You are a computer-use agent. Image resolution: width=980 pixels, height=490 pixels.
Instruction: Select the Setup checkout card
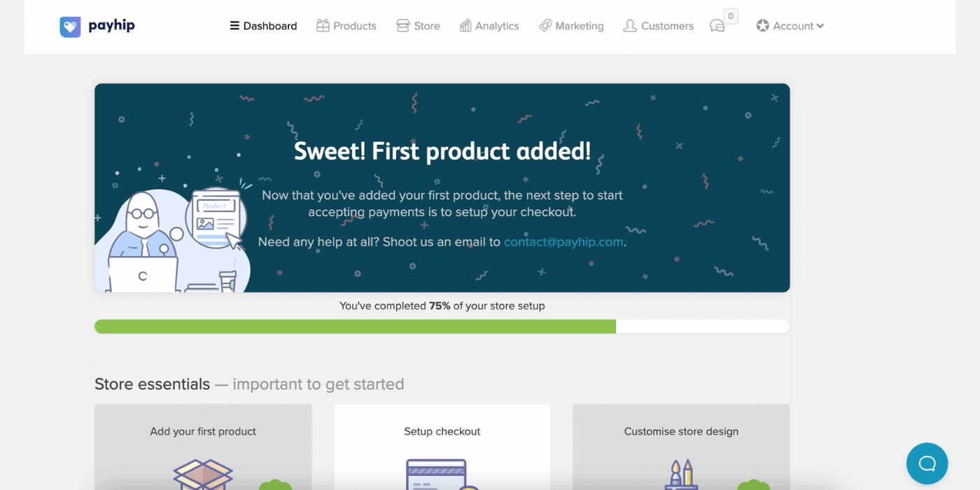click(442, 447)
